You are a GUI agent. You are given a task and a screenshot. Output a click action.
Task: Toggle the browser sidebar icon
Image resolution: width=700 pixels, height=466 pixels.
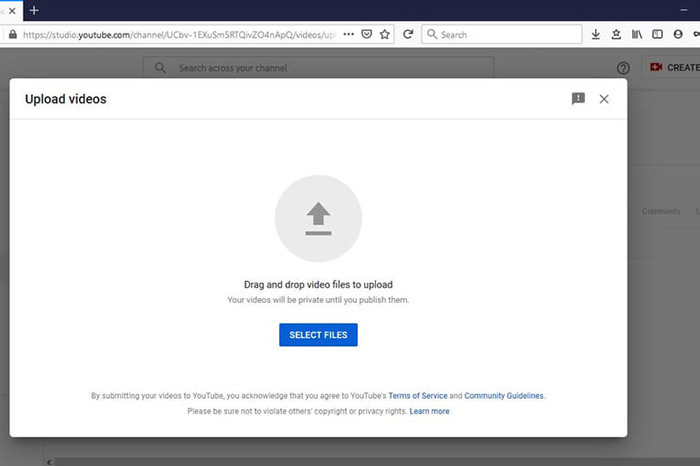(x=657, y=34)
